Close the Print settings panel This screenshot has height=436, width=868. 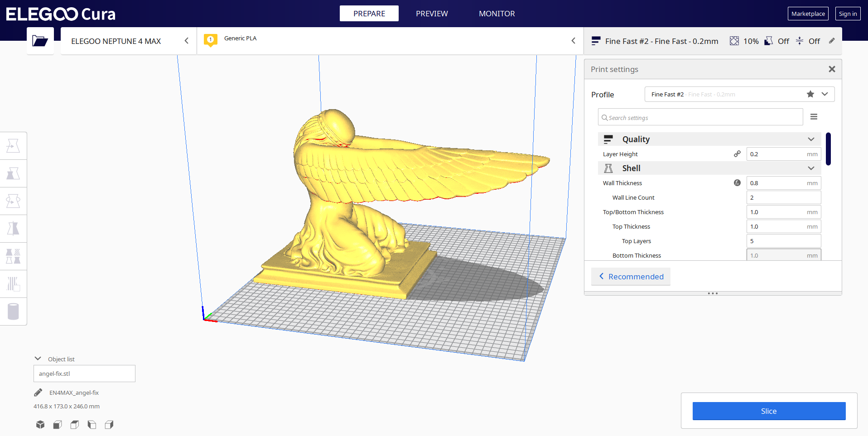(x=832, y=69)
